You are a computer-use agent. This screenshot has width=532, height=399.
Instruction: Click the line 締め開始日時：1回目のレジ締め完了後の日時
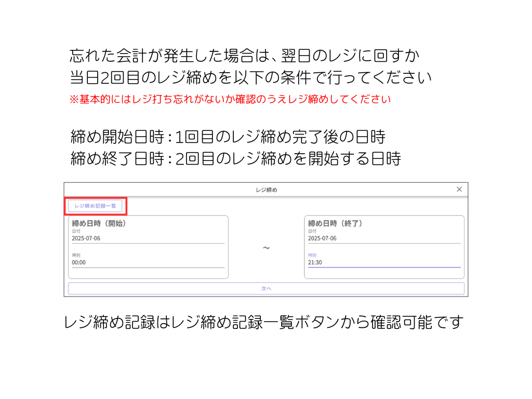pyautogui.click(x=228, y=137)
